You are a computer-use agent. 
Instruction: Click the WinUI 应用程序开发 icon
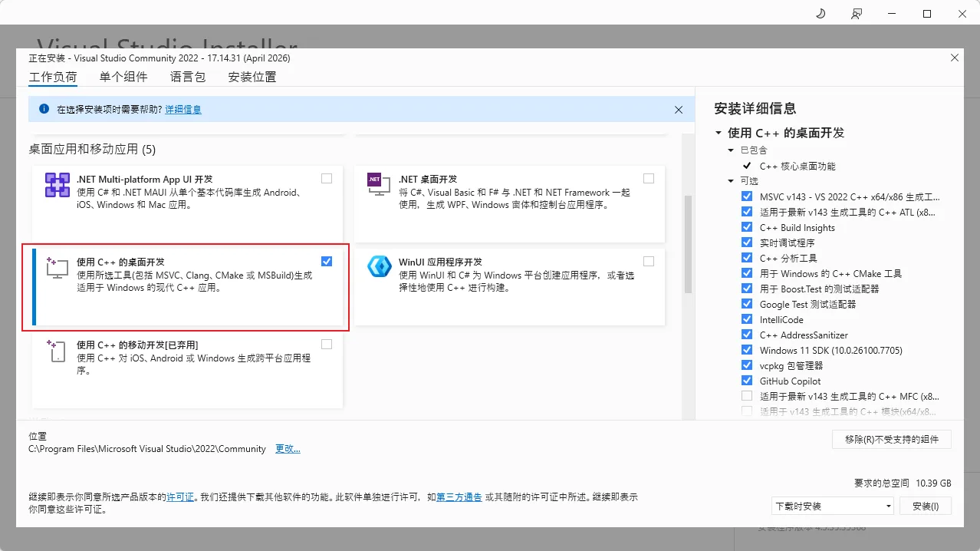380,266
